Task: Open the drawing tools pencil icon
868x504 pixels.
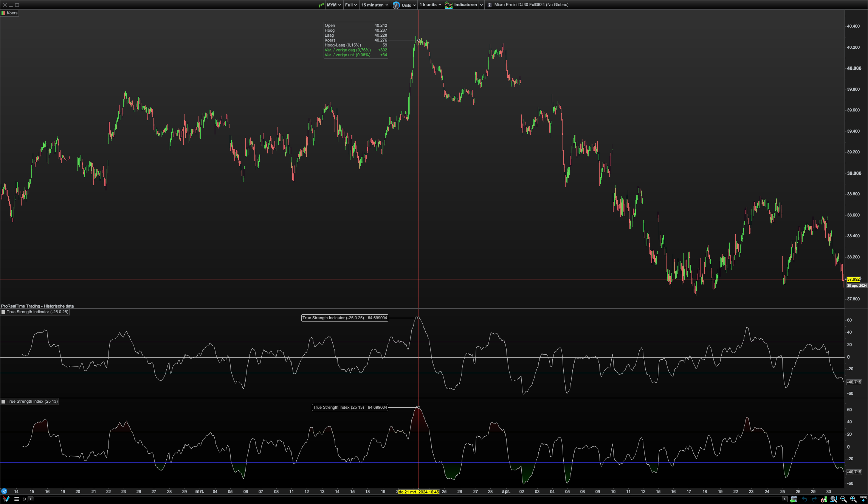Action: [x=6, y=499]
